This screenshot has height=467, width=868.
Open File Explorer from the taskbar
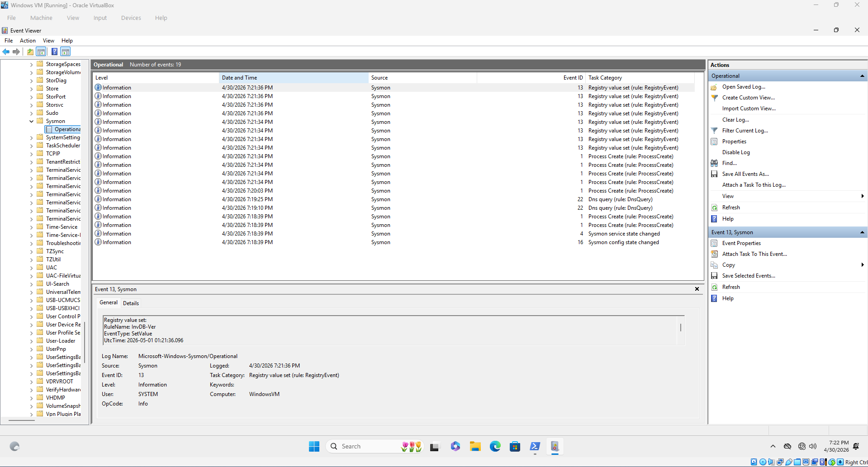[475, 447]
